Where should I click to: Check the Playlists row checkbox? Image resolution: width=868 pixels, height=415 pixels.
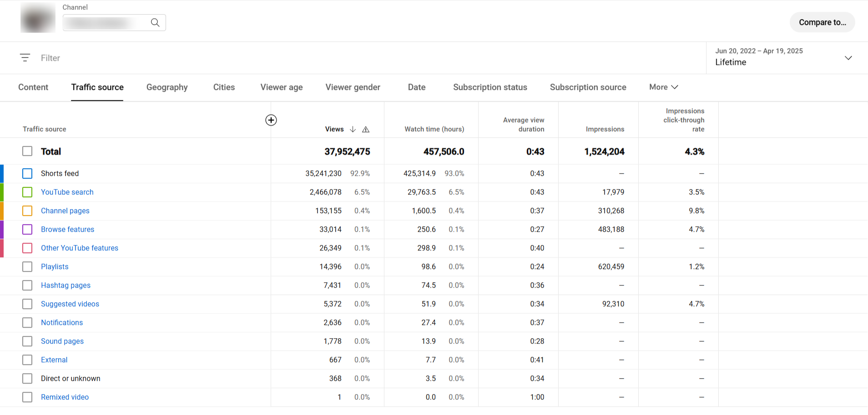point(27,266)
